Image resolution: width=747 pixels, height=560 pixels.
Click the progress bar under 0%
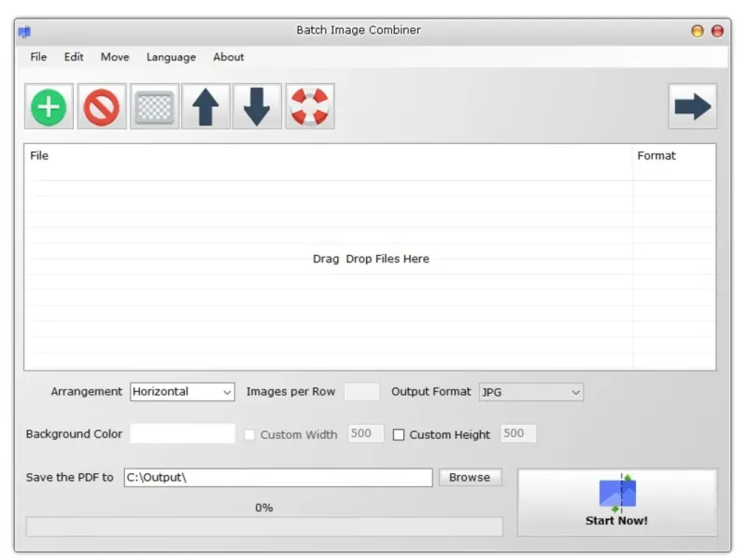click(x=264, y=526)
